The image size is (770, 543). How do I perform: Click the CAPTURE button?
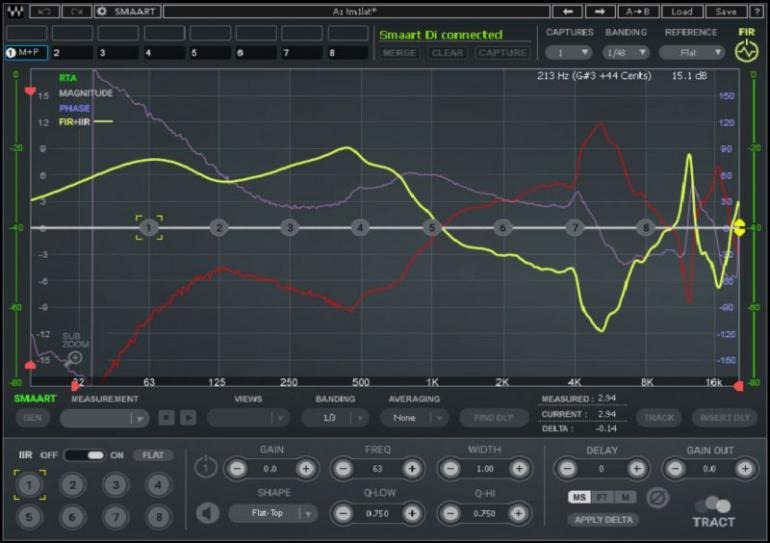coord(502,53)
